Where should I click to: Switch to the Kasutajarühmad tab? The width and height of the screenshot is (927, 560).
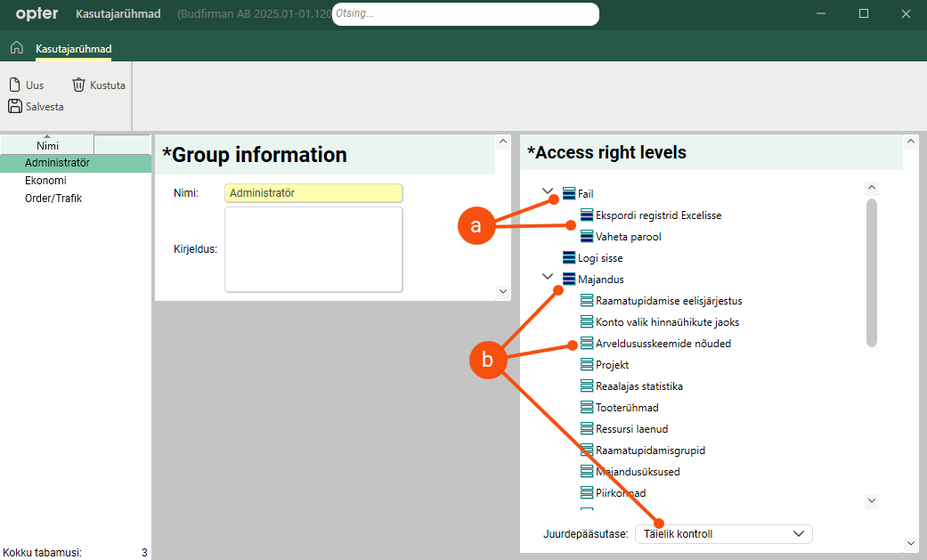pos(73,49)
